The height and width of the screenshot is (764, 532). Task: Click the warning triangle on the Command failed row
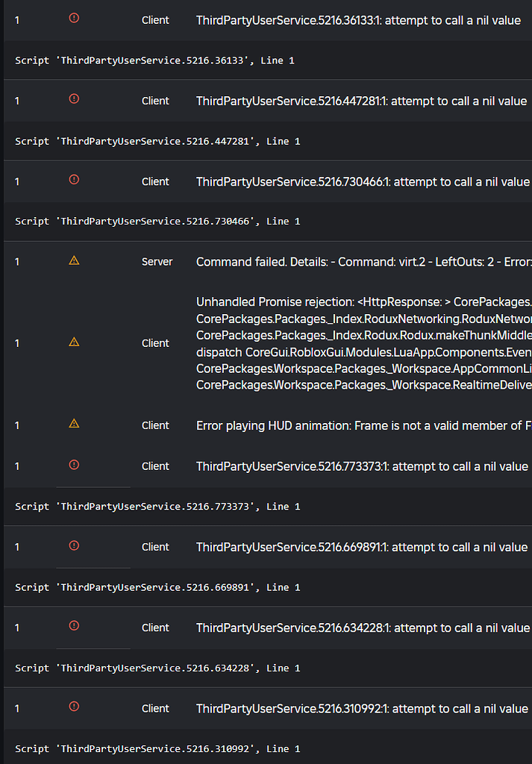[74, 260]
